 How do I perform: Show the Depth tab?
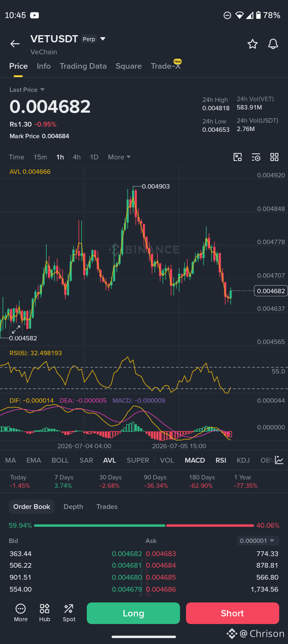73,507
